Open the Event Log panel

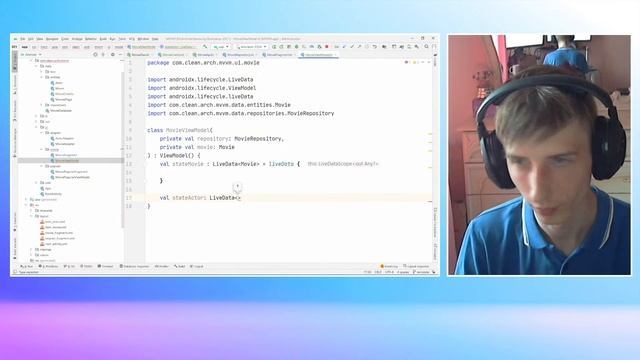coord(389,267)
